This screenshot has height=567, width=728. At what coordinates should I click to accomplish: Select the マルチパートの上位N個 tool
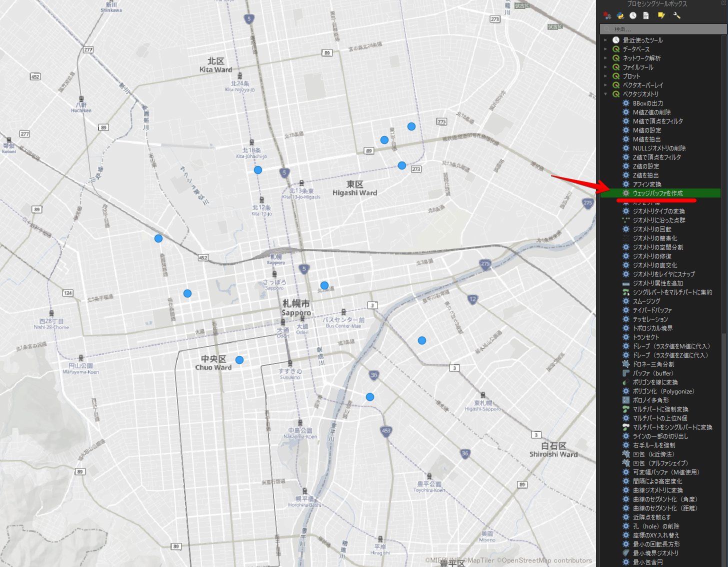(x=660, y=418)
